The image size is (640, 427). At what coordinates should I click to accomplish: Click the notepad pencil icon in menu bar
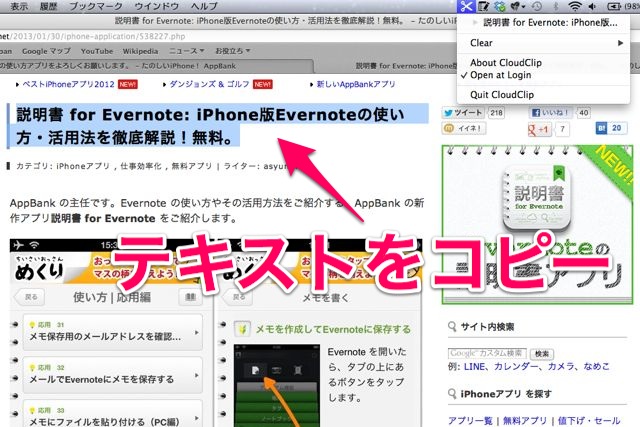click(x=484, y=6)
